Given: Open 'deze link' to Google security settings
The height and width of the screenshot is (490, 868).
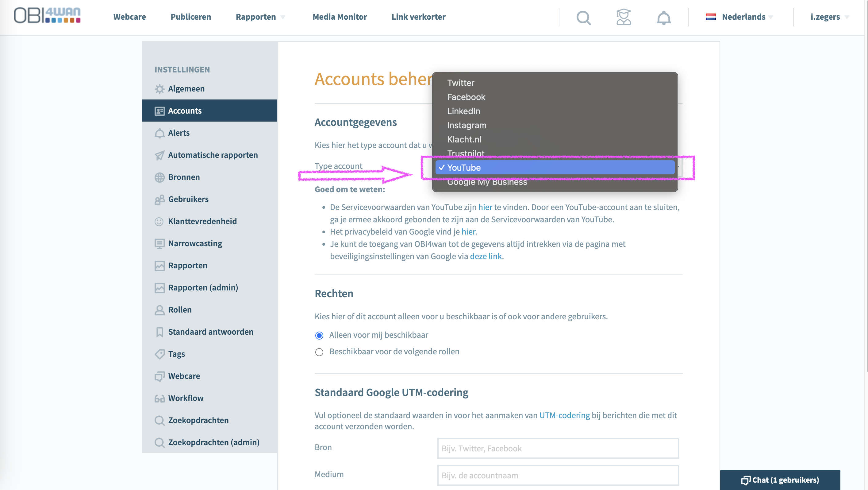Looking at the screenshot, I should coord(486,257).
